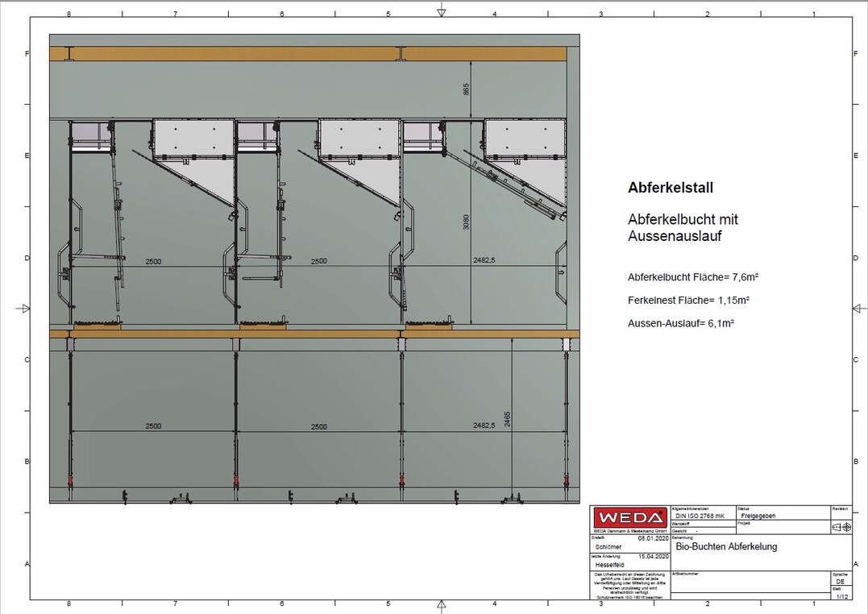This screenshot has height=614, width=868.
Task: Click the Aussen-Auslauf 6,1m² line
Action: click(680, 323)
